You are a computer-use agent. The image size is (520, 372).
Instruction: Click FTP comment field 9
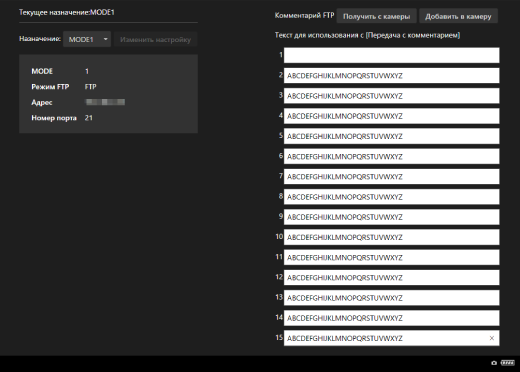pyautogui.click(x=392, y=217)
